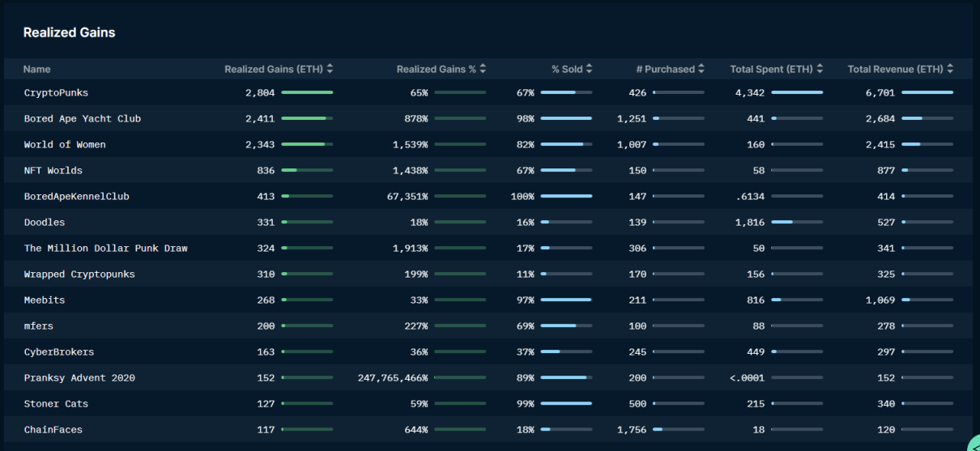Click the Name column header
Viewport: 980px width, 451px height.
(x=37, y=70)
